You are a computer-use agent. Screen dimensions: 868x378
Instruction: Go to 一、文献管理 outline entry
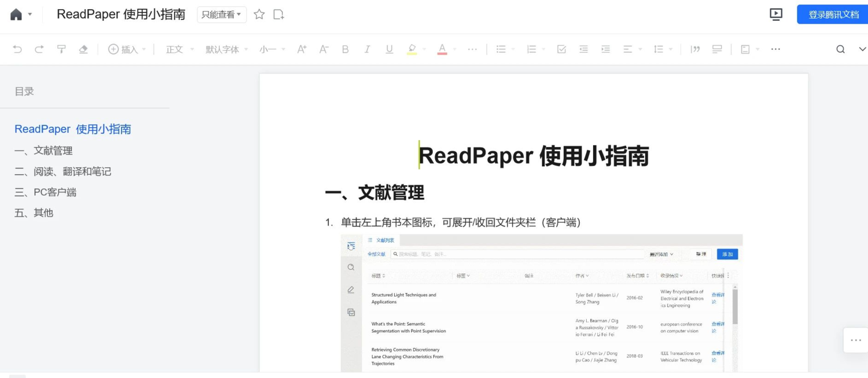pyautogui.click(x=43, y=151)
